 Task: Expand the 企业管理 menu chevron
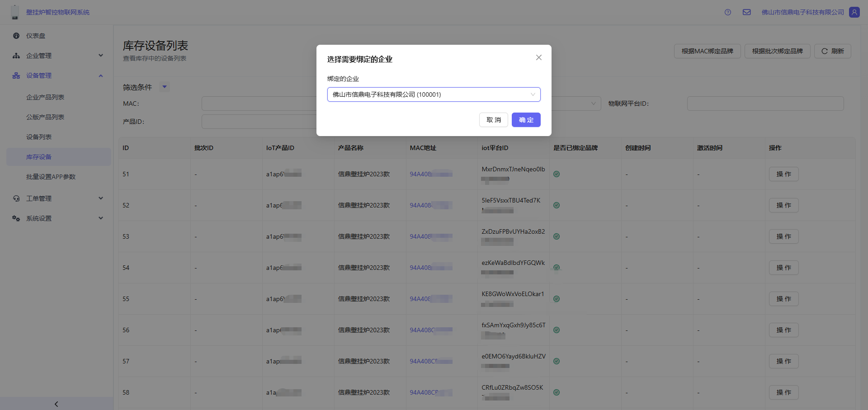pos(101,56)
